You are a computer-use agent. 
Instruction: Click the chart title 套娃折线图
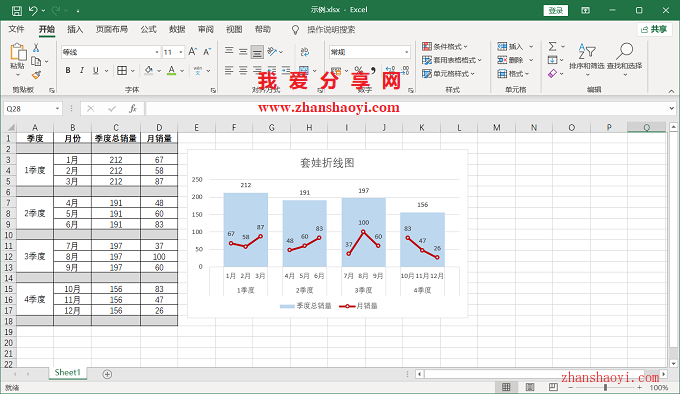click(327, 163)
